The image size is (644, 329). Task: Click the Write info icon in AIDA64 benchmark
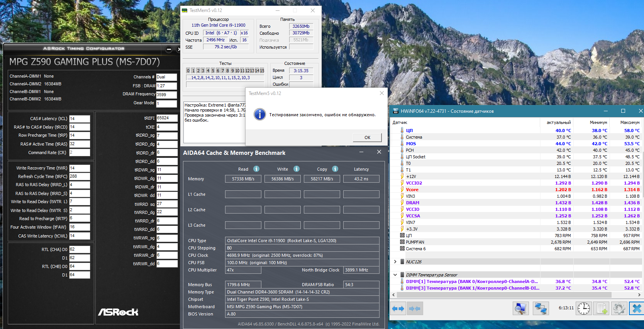point(297,169)
